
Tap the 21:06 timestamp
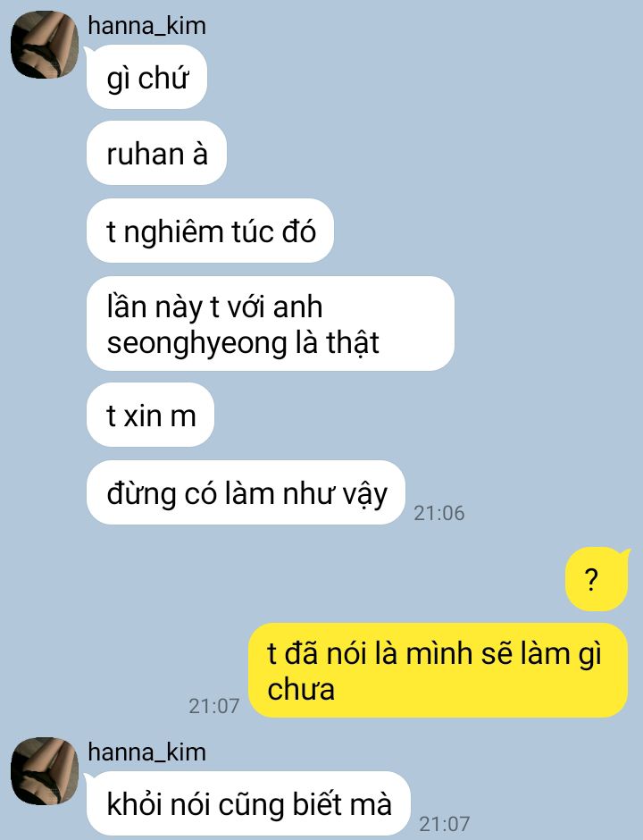tap(439, 513)
